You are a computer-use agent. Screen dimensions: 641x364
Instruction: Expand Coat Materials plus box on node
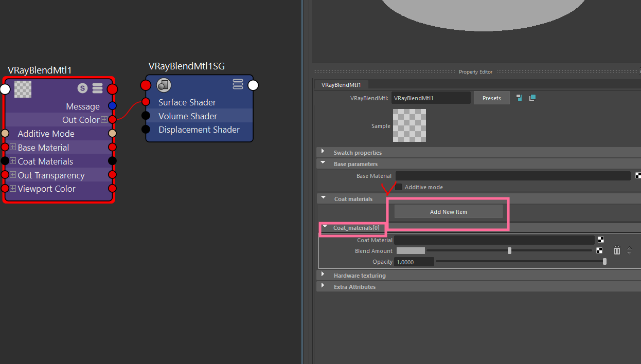point(13,161)
